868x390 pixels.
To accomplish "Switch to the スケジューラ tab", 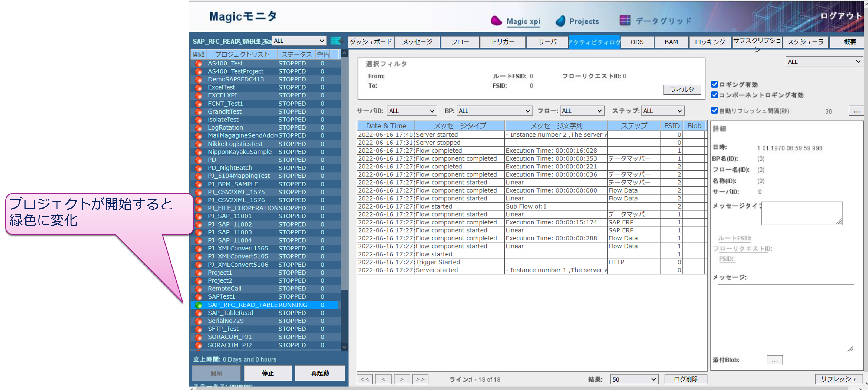I will [805, 42].
